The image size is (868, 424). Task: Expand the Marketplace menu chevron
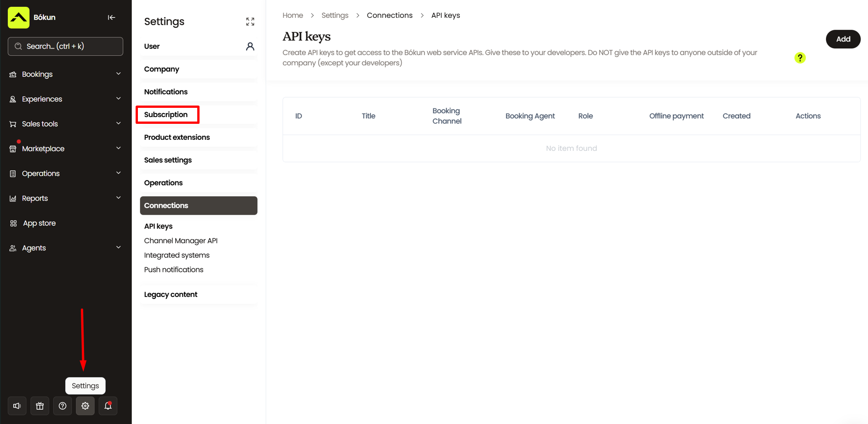(118, 148)
